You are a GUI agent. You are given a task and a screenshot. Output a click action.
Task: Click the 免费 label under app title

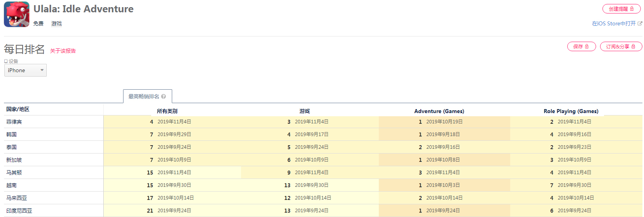pyautogui.click(x=38, y=23)
